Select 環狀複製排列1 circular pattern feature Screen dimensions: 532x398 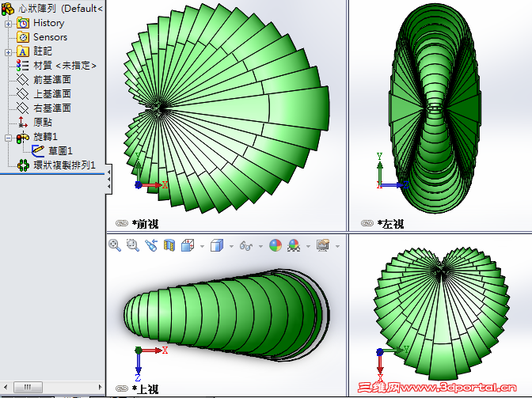pos(64,165)
